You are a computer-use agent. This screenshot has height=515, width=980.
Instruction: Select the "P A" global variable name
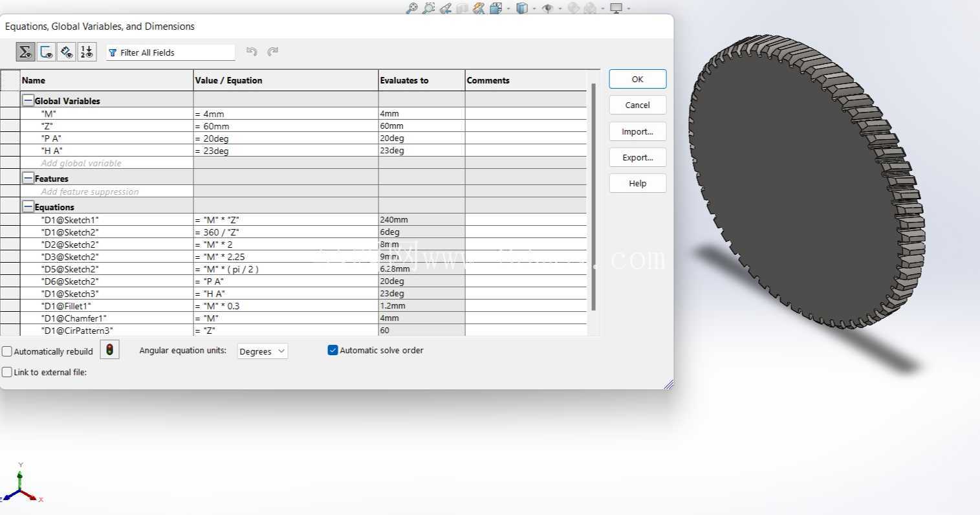[x=51, y=138]
